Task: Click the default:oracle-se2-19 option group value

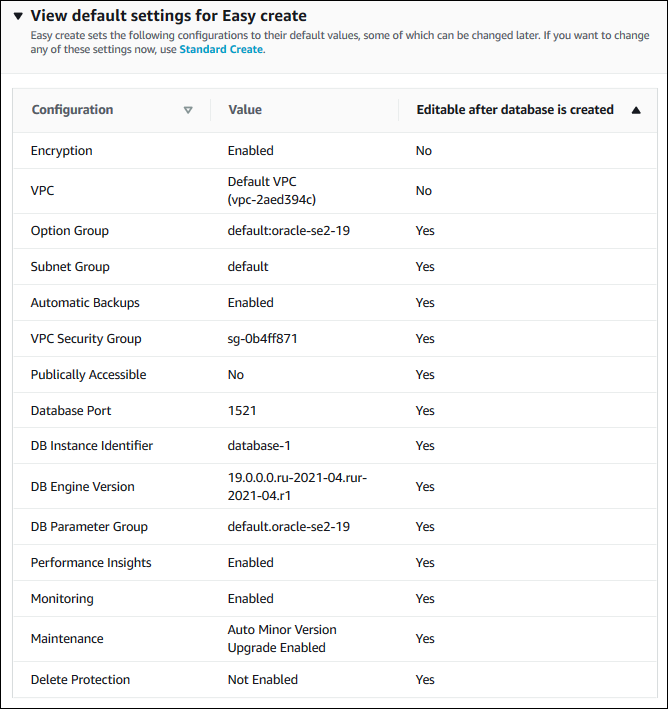Action: [288, 231]
